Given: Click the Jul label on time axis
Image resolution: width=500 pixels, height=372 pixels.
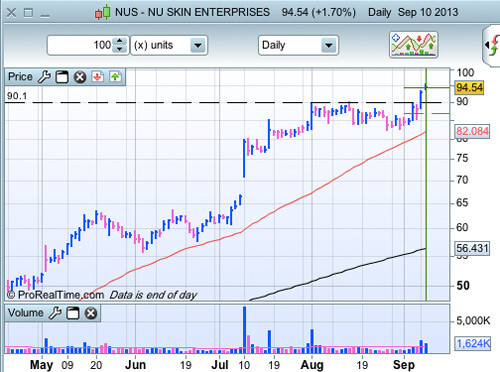Looking at the screenshot, I should point(220,365).
